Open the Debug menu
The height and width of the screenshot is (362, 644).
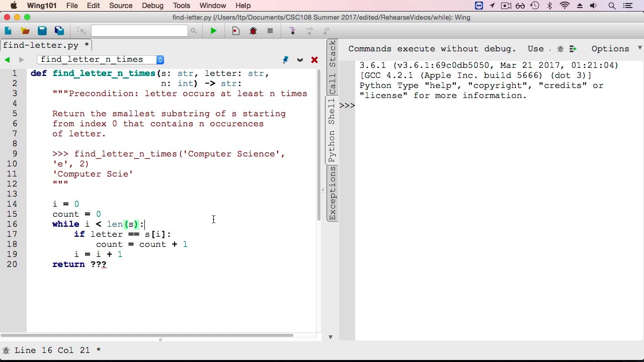tap(152, 6)
